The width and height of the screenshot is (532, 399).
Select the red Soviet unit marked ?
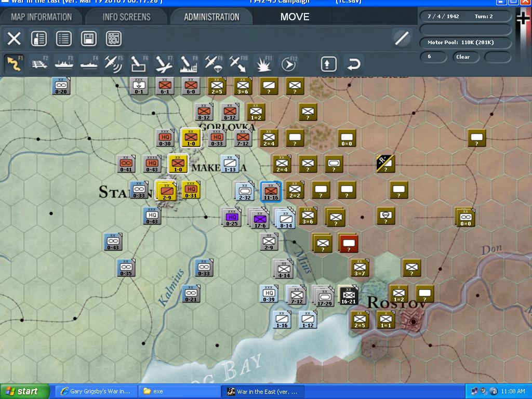click(x=348, y=243)
